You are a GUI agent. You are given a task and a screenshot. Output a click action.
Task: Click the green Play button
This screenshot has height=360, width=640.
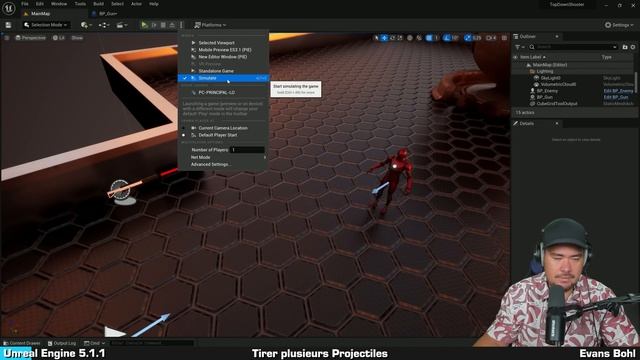click(x=144, y=25)
